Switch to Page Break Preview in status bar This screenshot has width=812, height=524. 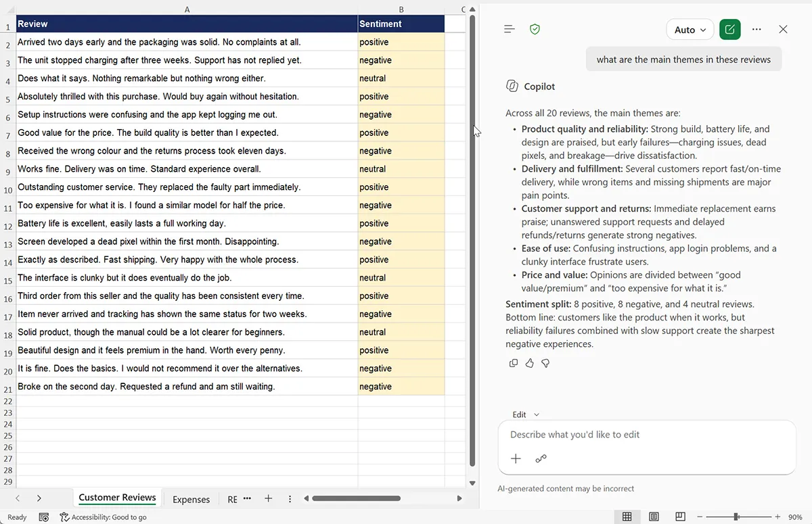(680, 517)
